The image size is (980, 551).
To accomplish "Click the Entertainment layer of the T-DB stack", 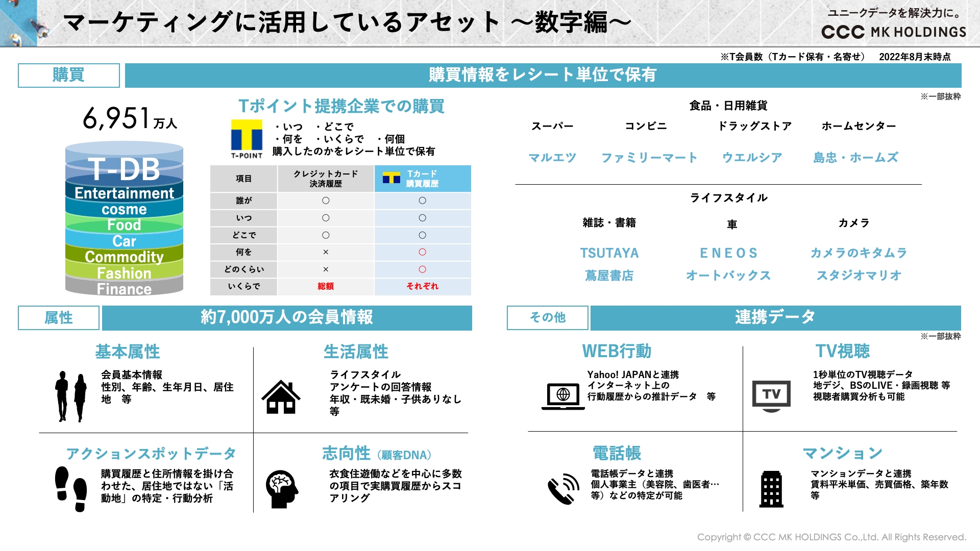I will (x=124, y=193).
